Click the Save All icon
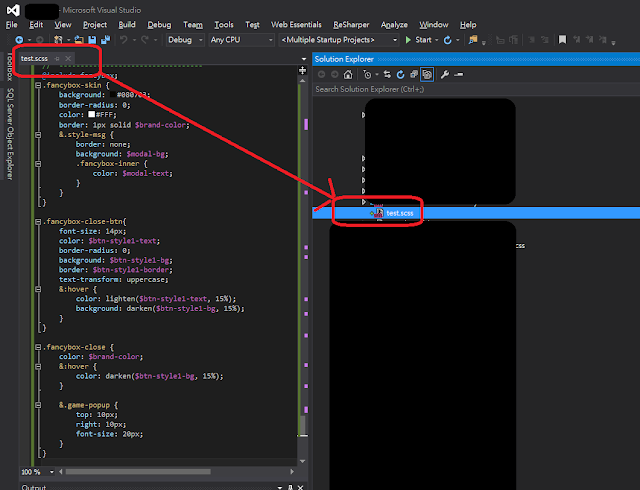Image resolution: width=640 pixels, height=490 pixels. click(105, 40)
